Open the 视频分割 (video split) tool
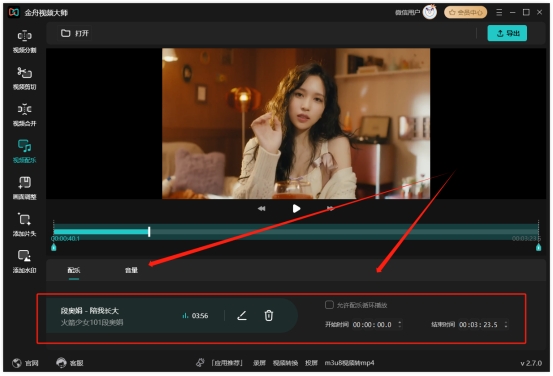 (x=24, y=42)
